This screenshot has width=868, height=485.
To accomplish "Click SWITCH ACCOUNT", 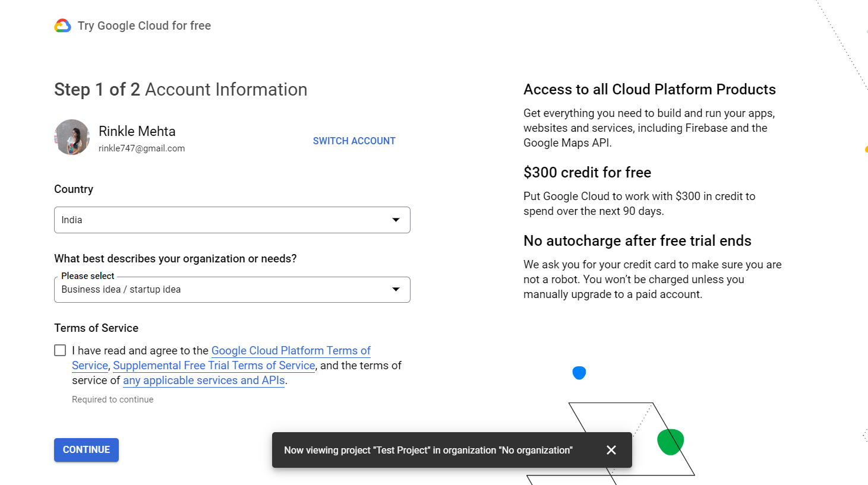I will (354, 141).
